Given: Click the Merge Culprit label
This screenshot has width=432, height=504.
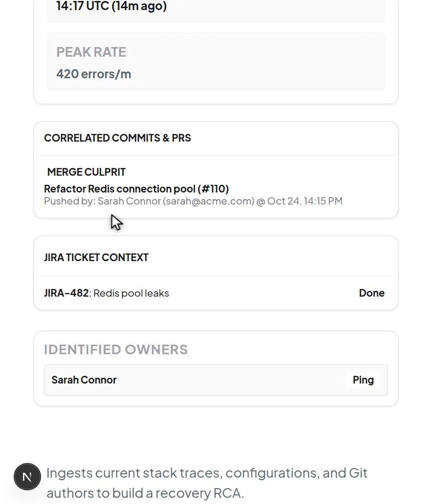Looking at the screenshot, I should click(86, 172).
